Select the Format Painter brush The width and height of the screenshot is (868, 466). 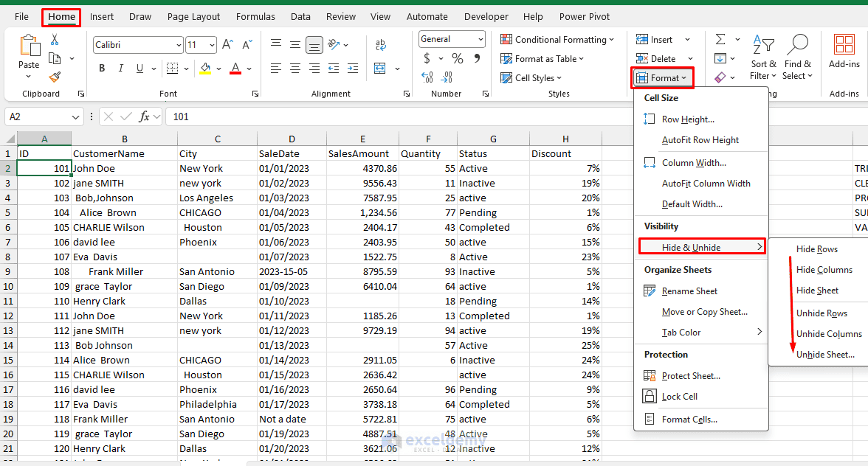click(x=55, y=77)
